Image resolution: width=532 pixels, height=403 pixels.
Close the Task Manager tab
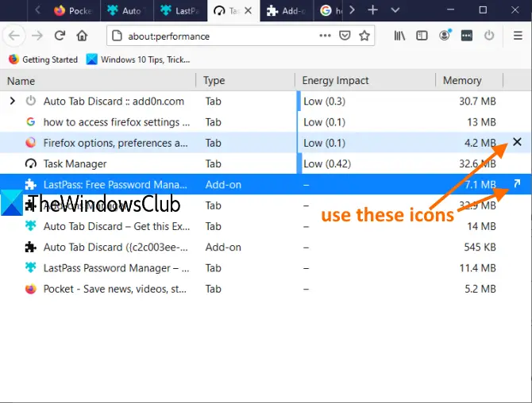click(x=248, y=11)
